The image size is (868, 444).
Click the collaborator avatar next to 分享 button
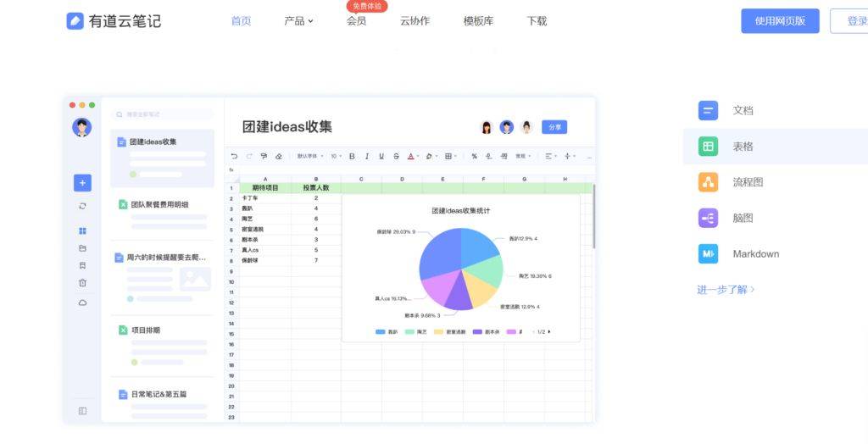point(526,127)
